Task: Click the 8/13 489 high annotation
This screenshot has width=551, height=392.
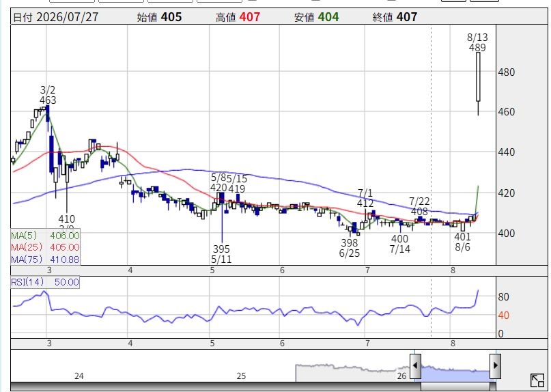Action: point(477,42)
